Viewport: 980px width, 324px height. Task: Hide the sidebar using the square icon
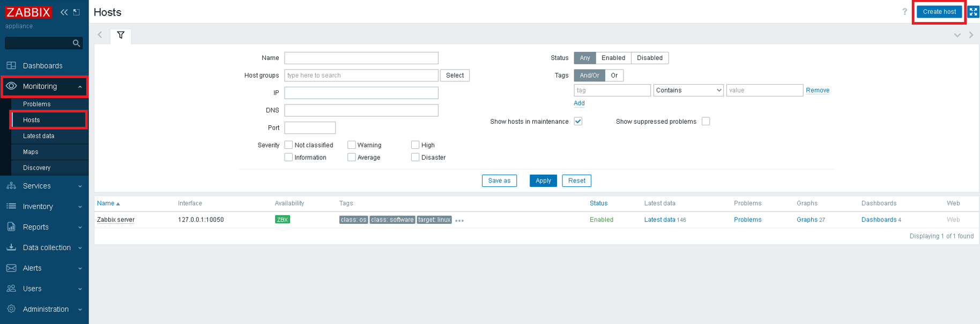77,12
